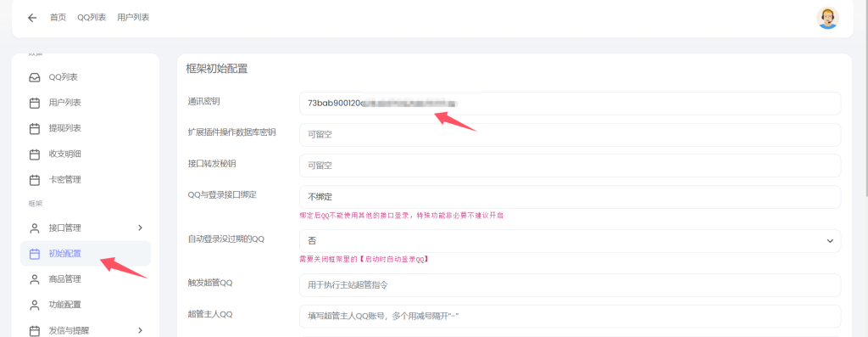Click the 用户列表 calendar icon in sidebar

point(34,103)
